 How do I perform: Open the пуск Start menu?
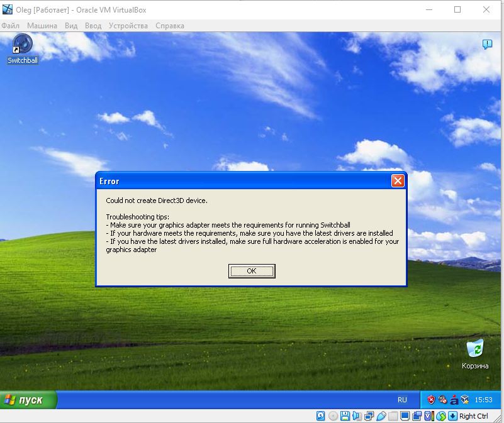[28, 400]
